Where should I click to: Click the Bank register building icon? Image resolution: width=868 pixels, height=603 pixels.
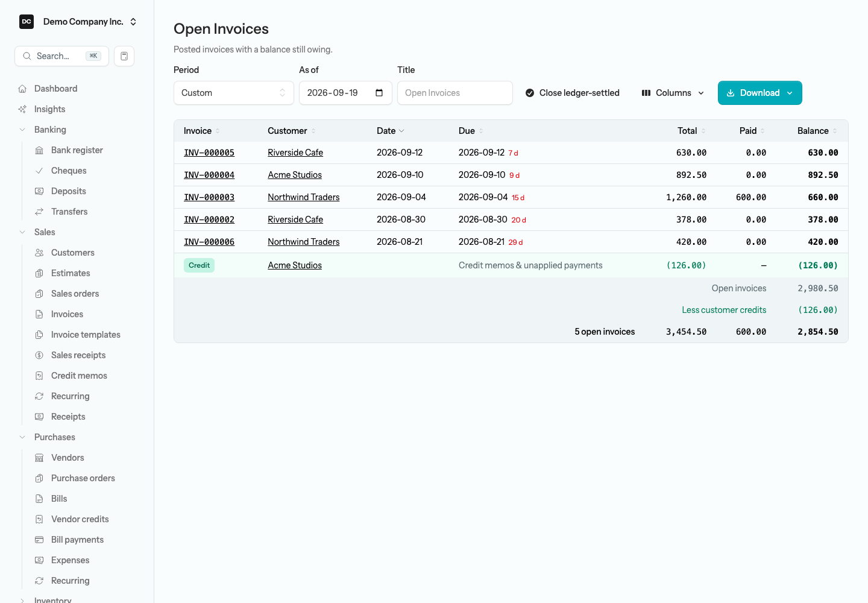click(39, 150)
